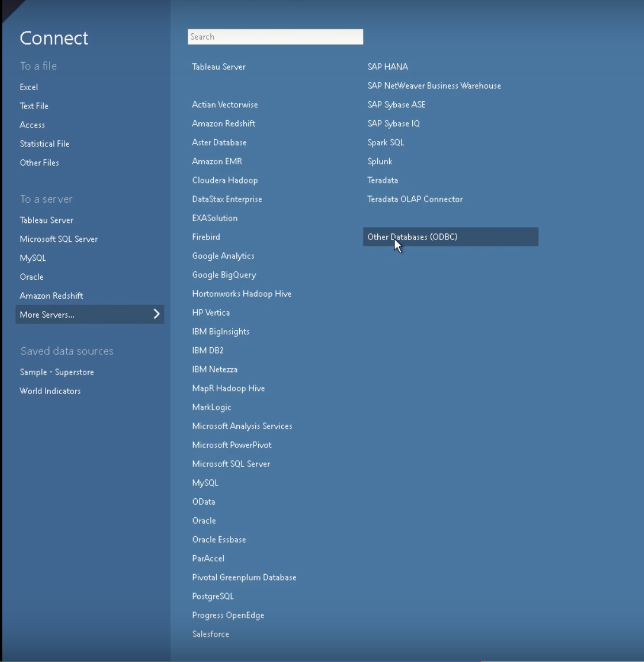Image resolution: width=644 pixels, height=662 pixels.
Task: Open the Statistical File connector
Action: (44, 144)
